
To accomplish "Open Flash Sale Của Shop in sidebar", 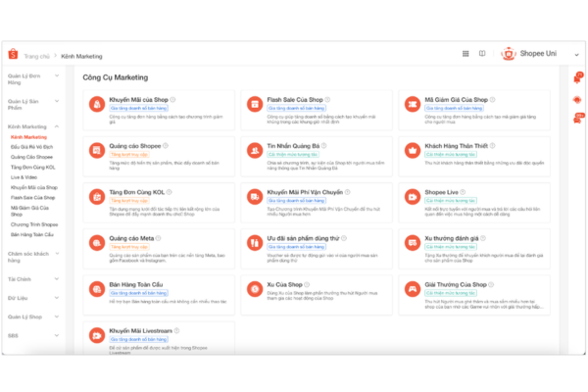I will coord(32,197).
